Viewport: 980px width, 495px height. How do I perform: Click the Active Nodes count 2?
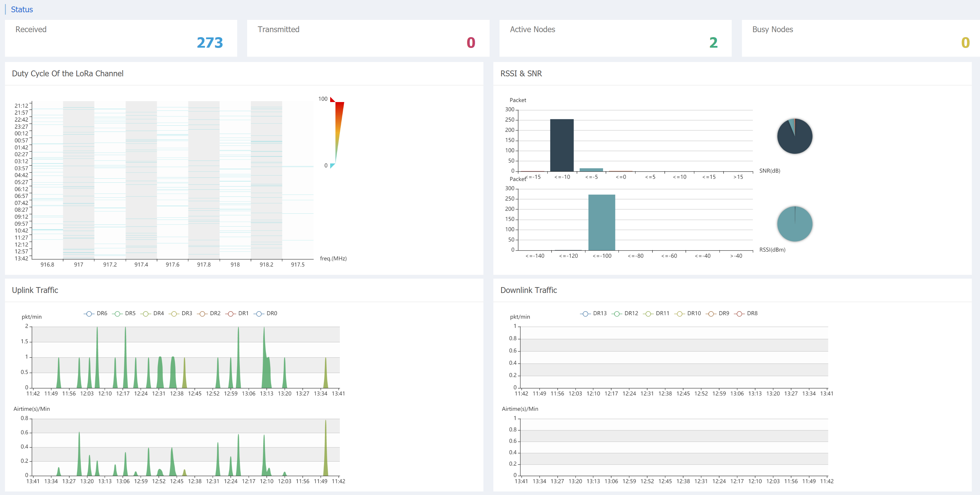[x=713, y=43]
